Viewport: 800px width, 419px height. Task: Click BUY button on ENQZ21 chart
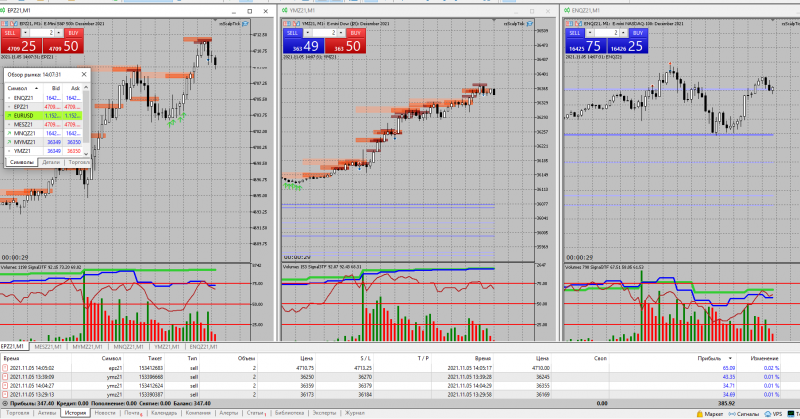tap(638, 33)
